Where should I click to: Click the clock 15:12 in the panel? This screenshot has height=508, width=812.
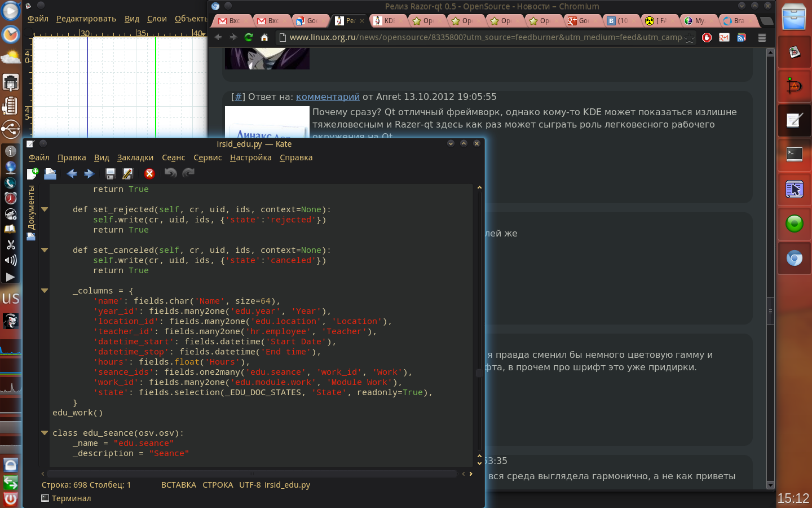coord(793,498)
